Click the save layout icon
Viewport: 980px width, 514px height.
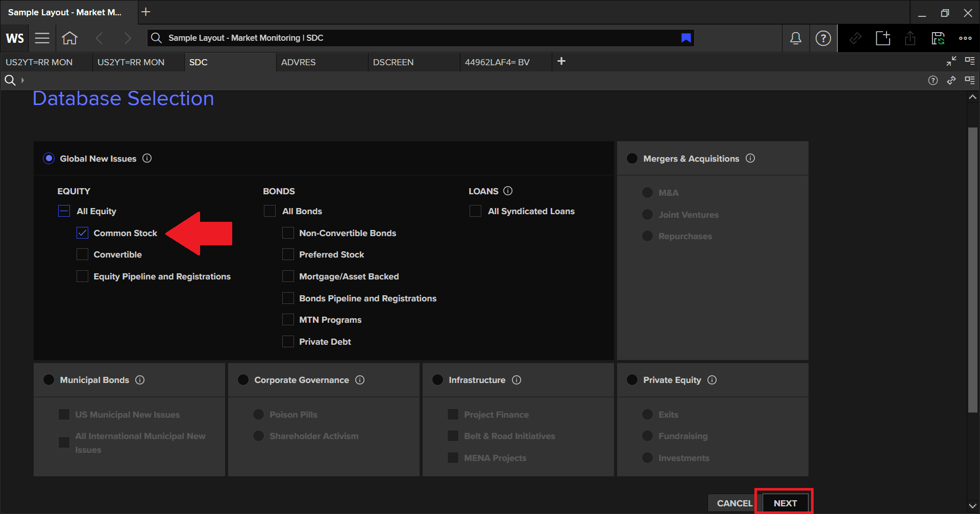click(x=938, y=38)
